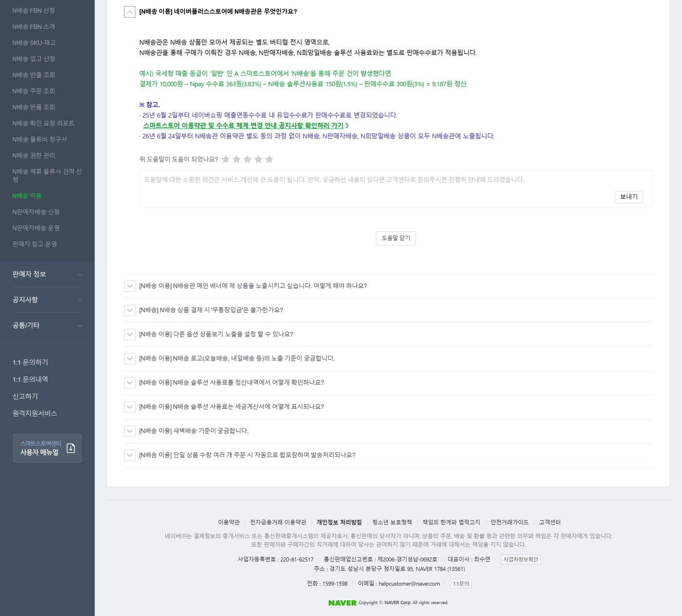Expand the 세금계산서 표시 question
The height and width of the screenshot is (616, 682).
coord(130,407)
